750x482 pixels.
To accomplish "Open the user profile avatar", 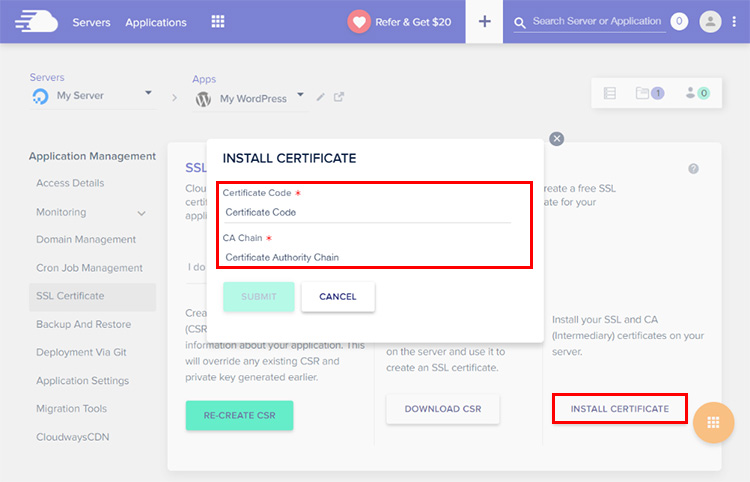I will point(710,21).
